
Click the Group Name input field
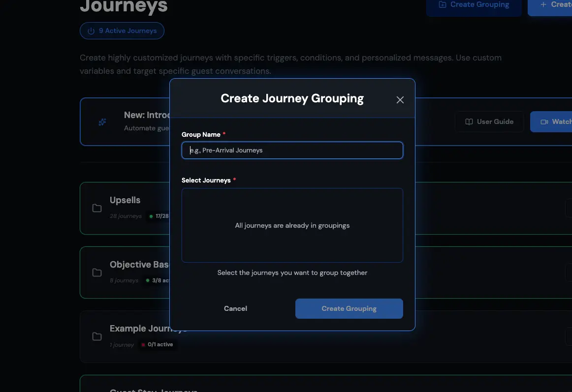click(x=292, y=150)
